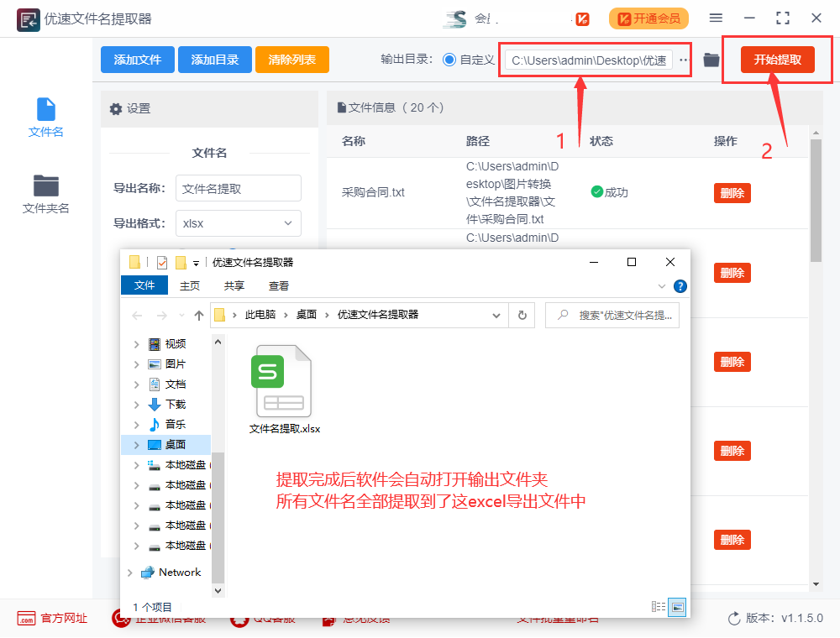The height and width of the screenshot is (638, 840).
Task: Click the browse '...' button beside the output path
Action: [x=683, y=60]
